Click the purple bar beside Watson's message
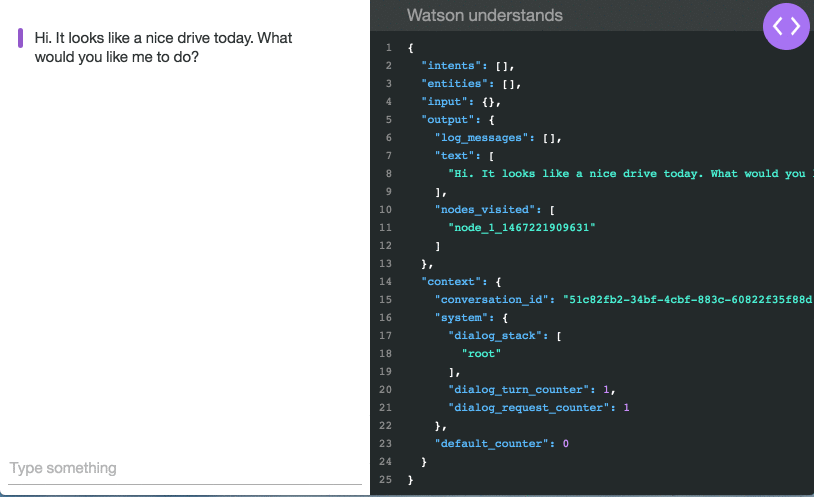This screenshot has height=497, width=814. [20, 38]
